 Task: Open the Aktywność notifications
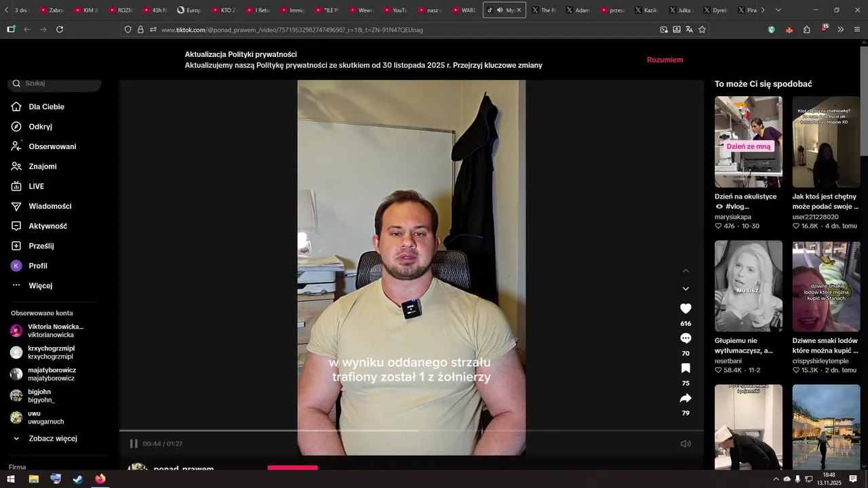[39, 226]
